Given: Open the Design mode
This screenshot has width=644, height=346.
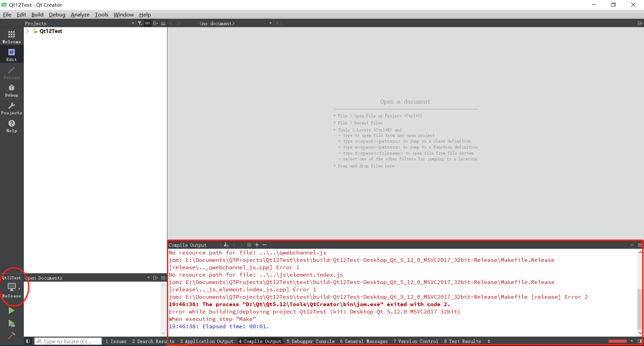Looking at the screenshot, I should [12, 72].
